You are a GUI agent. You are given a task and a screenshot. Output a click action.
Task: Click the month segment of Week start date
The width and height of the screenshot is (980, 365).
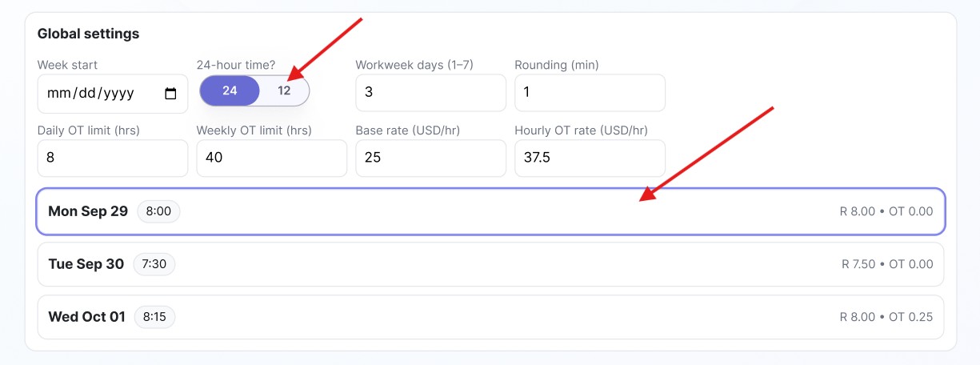point(58,94)
